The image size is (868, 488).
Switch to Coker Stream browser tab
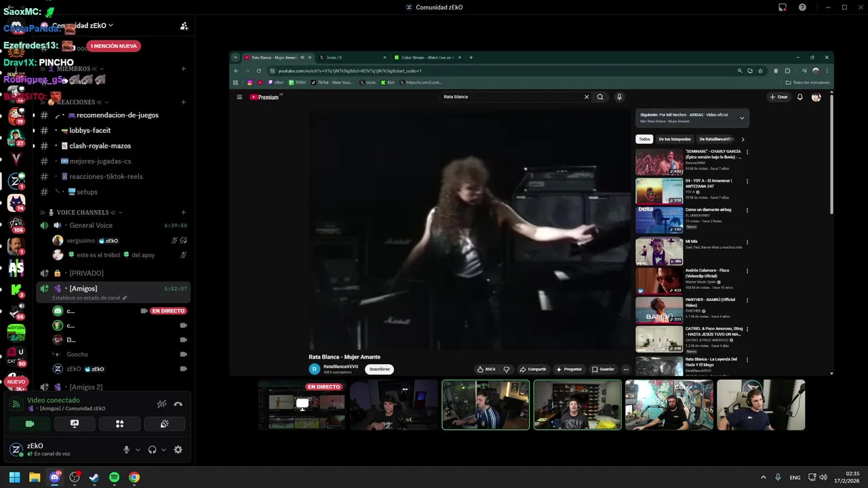point(427,58)
